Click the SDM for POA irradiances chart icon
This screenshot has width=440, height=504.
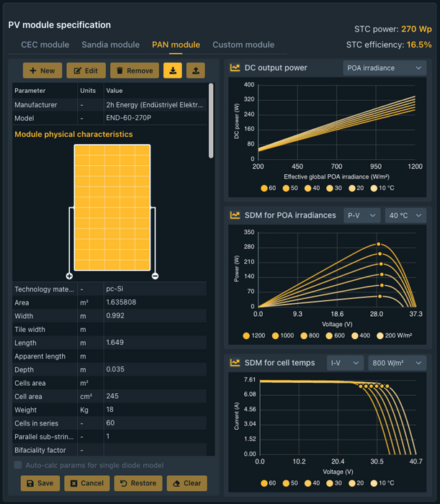[x=235, y=215]
